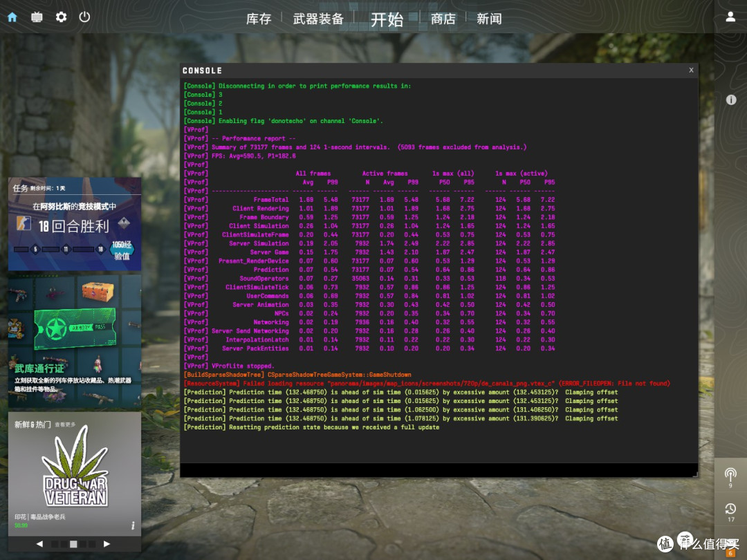This screenshot has width=747, height=560.
Task: Click the 印花 | 毒品战争老兵 item label
Action: [x=40, y=516]
